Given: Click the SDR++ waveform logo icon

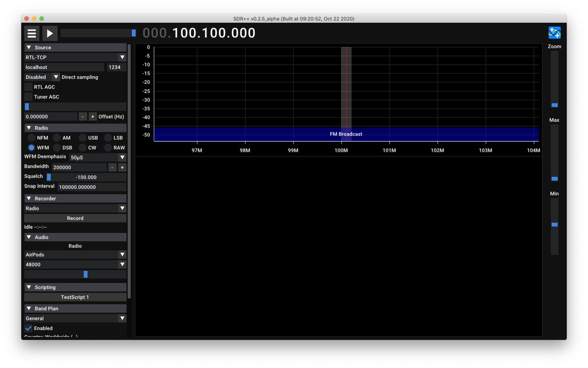Looking at the screenshot, I should [554, 31].
